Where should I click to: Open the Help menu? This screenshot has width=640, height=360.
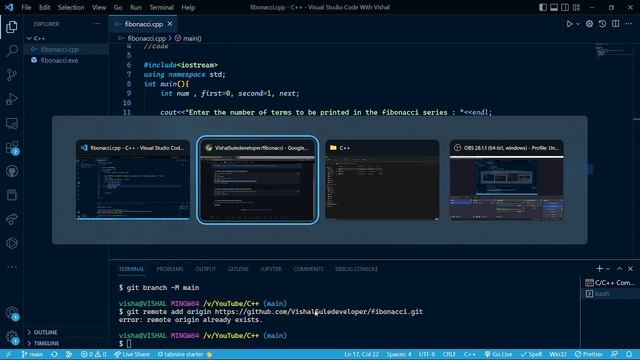[188, 7]
